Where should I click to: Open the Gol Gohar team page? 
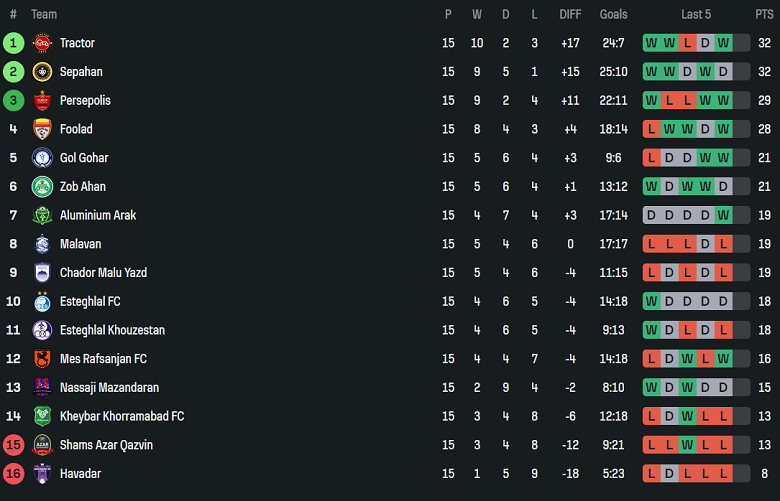pos(84,158)
